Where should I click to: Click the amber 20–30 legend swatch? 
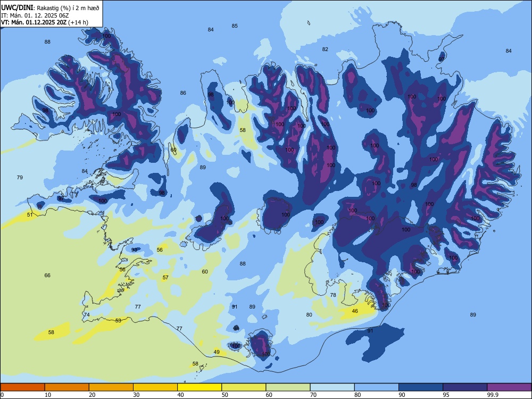tap(111, 387)
